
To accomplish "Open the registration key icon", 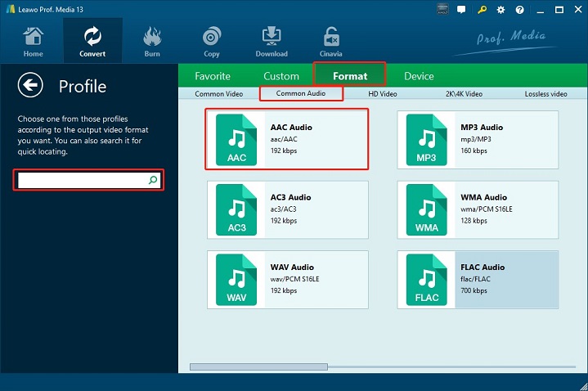I will coord(482,10).
